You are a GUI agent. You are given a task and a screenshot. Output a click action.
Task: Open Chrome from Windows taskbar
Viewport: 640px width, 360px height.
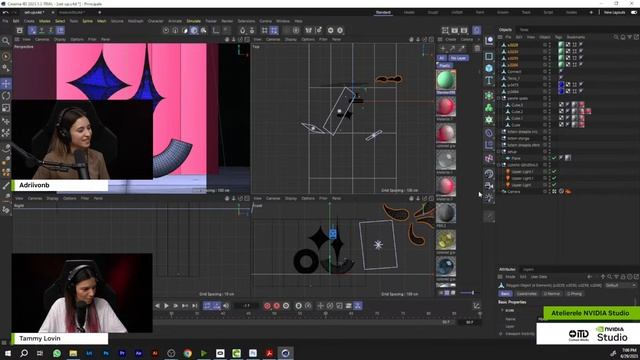point(187,353)
